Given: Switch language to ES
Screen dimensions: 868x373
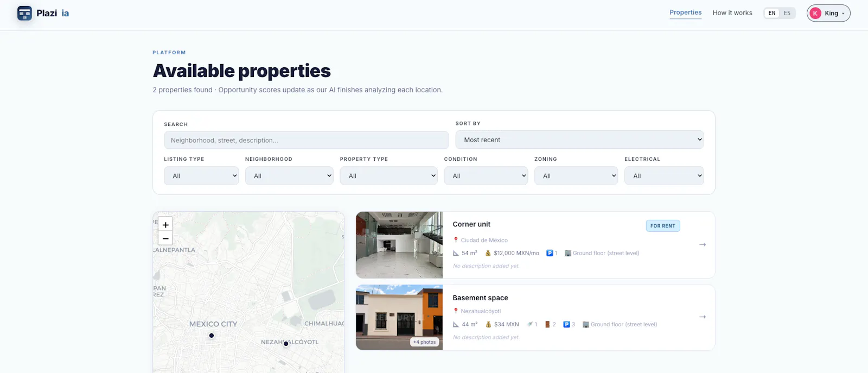Looking at the screenshot, I should [x=787, y=13].
